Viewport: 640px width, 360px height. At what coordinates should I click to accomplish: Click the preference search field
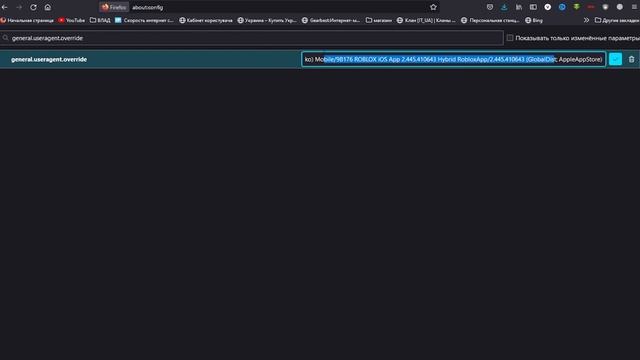[252, 38]
